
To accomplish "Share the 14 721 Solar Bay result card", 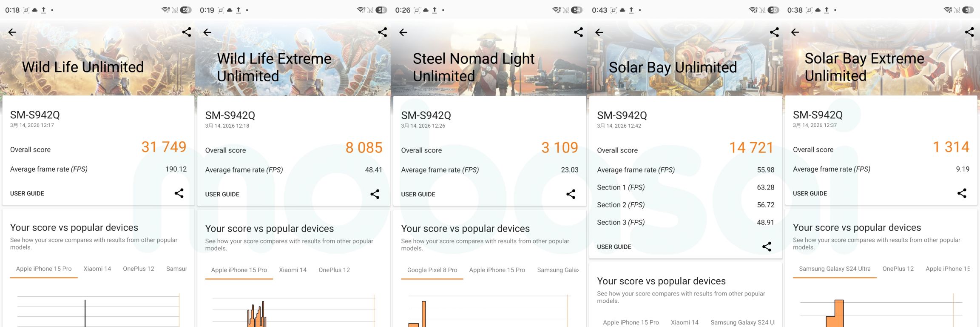I will [x=767, y=247].
